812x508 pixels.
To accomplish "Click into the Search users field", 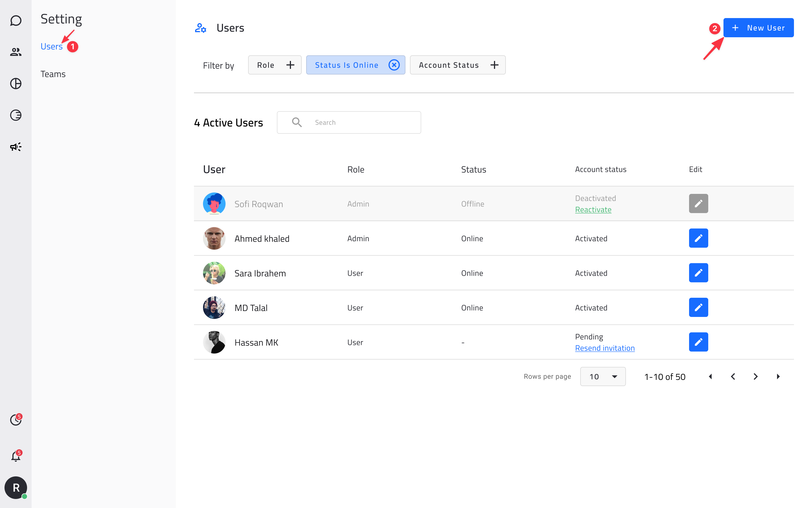I will pos(349,122).
